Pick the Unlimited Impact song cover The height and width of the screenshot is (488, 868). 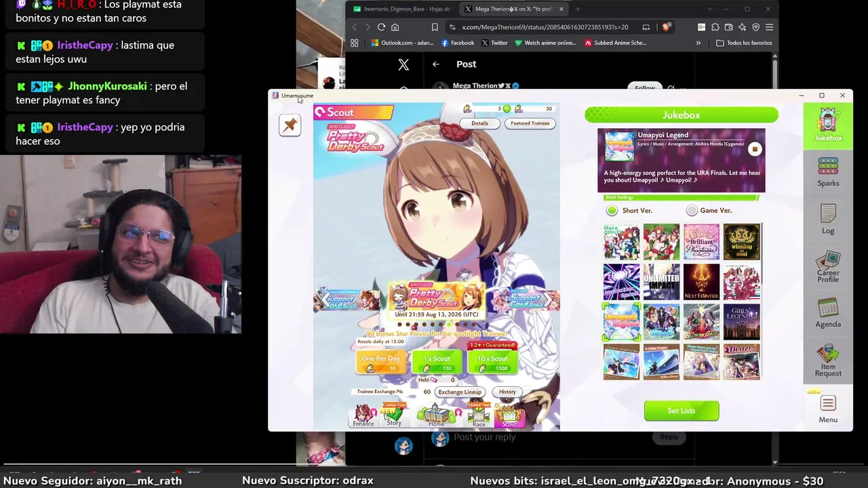[x=661, y=282]
